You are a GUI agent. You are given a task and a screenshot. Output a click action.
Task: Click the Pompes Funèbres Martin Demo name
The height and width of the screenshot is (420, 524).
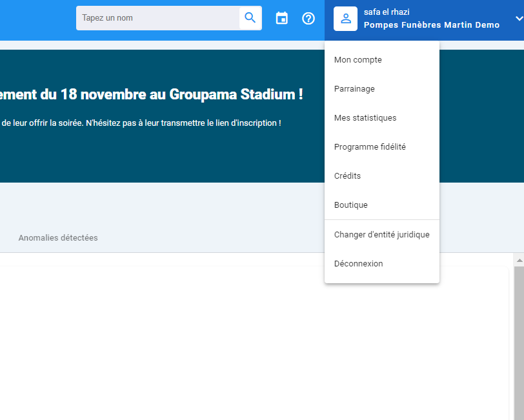[432, 25]
